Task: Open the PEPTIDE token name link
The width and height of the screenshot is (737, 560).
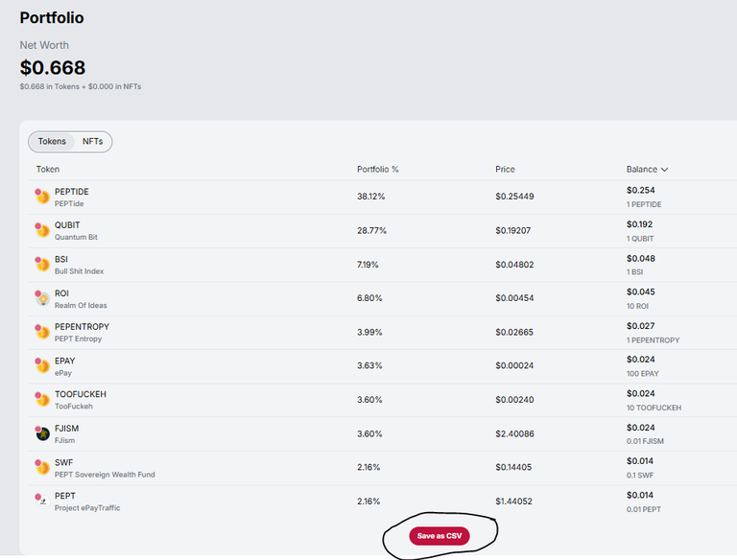Action: [71, 192]
